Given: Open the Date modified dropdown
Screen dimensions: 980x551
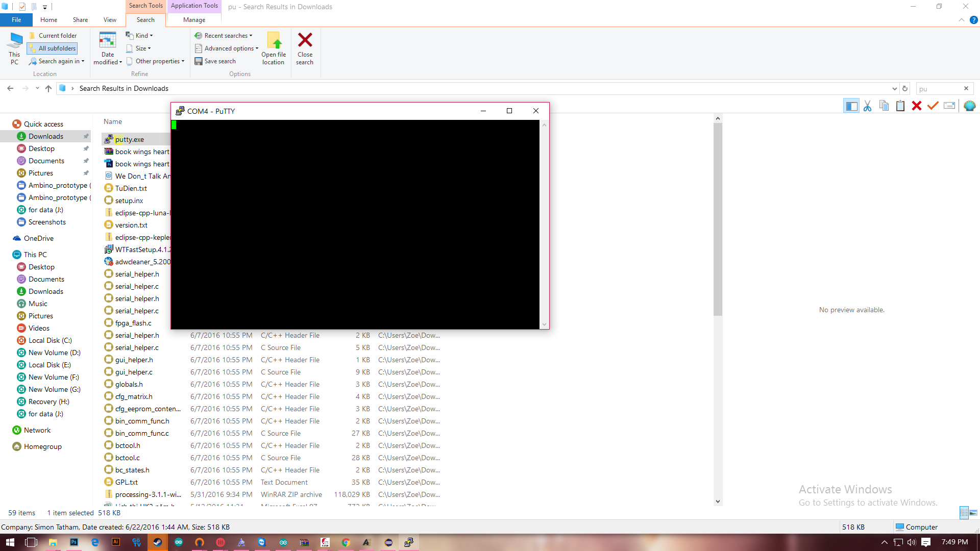Looking at the screenshot, I should 108,48.
